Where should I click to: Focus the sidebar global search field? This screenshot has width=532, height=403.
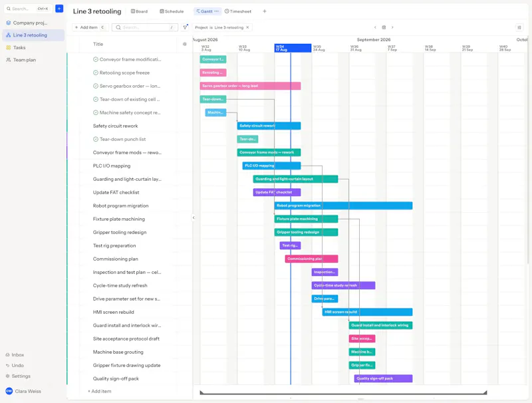pos(28,9)
